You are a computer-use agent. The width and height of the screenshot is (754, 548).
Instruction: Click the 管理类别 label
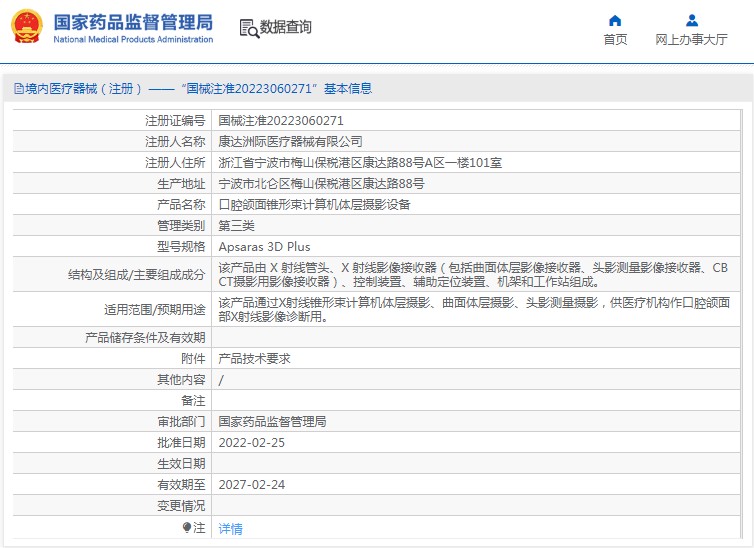coord(181,226)
